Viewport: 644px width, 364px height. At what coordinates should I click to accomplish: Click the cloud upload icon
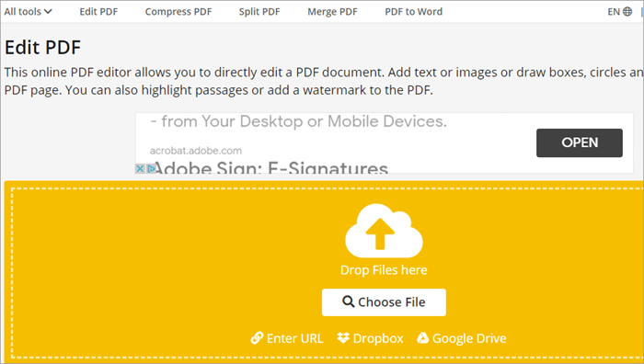(x=384, y=231)
